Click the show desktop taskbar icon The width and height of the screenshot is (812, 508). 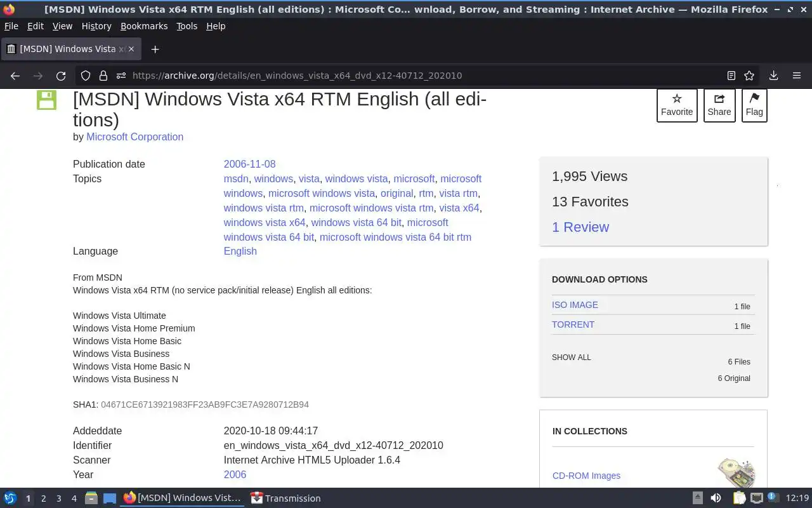(109, 498)
